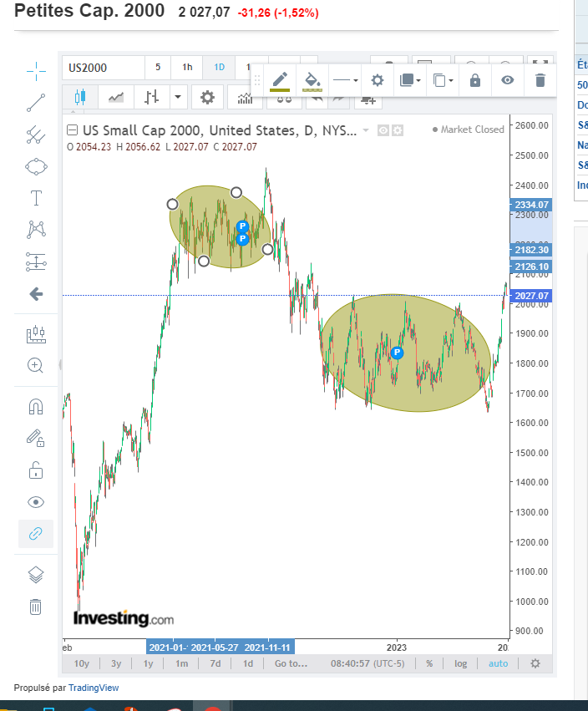Toggle auto scale mode
Image resolution: width=588 pixels, height=711 pixels.
tap(499, 663)
